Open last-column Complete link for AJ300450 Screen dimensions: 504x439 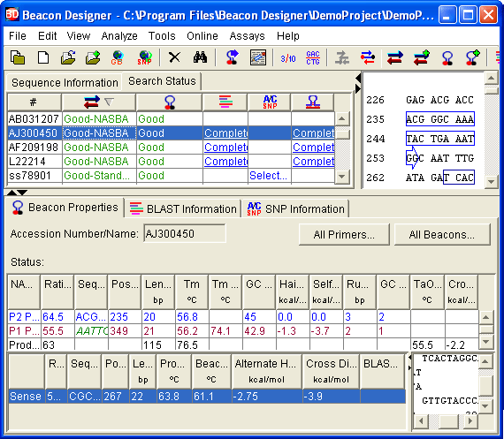pos(313,133)
